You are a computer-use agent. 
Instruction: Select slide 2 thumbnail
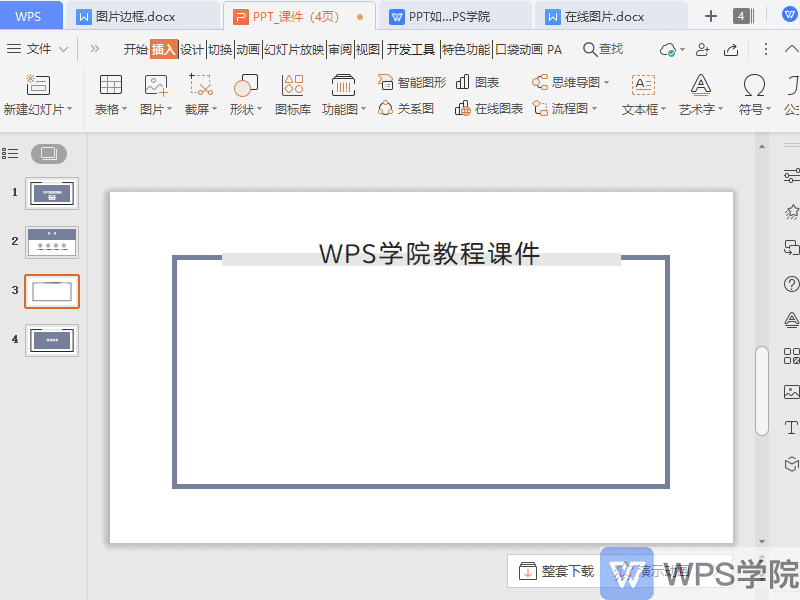(52, 242)
